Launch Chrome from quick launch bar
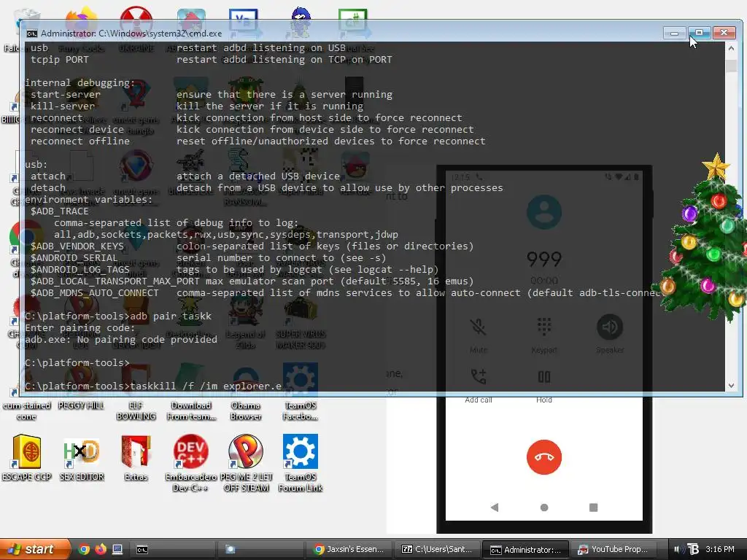Screen dimensions: 747x560 [x=84, y=550]
